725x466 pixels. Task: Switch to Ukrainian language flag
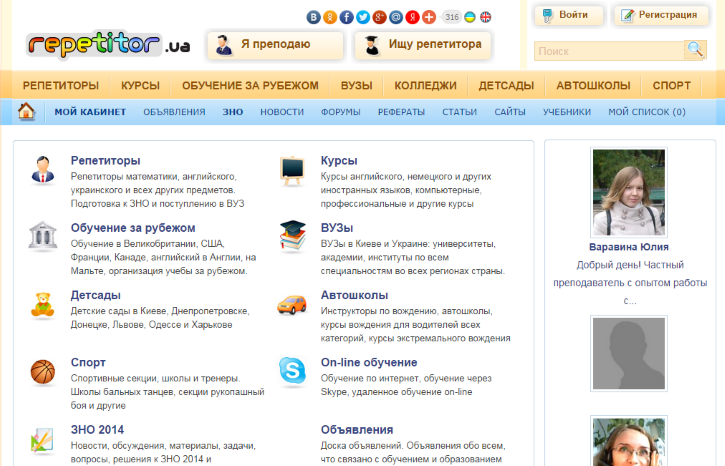coord(470,17)
